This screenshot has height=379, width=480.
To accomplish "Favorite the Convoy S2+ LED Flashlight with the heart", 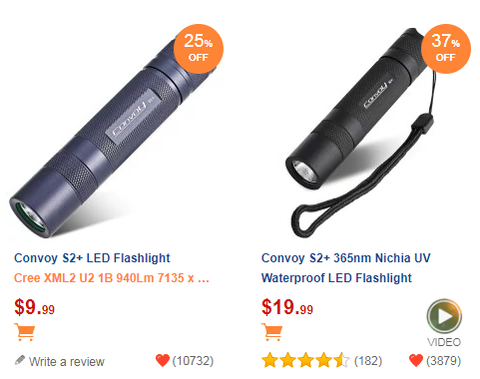I will (x=162, y=360).
